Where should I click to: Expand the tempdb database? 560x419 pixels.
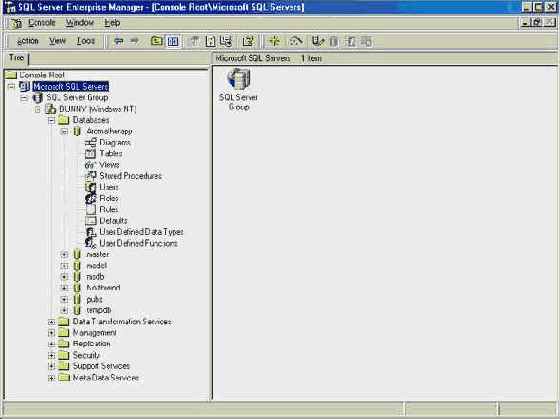64,310
